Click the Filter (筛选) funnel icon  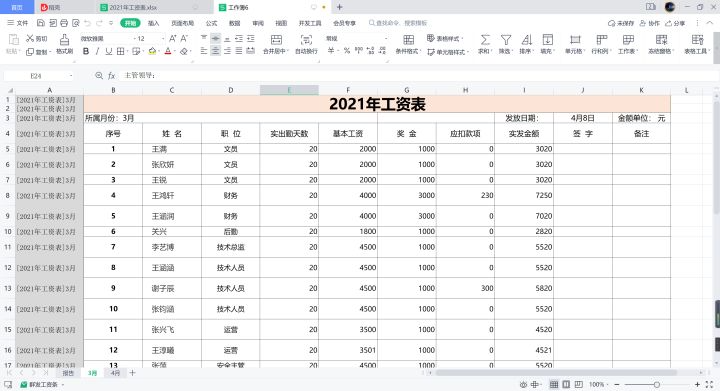click(x=506, y=40)
